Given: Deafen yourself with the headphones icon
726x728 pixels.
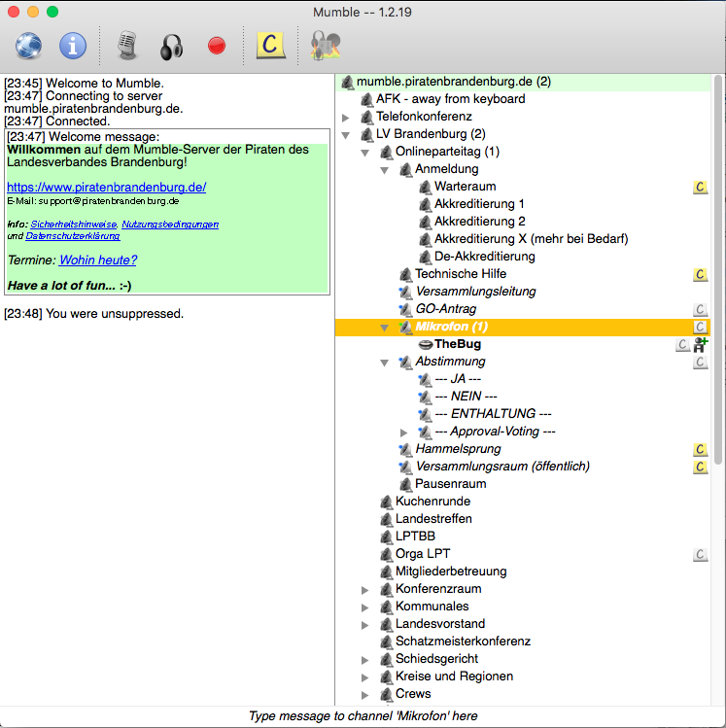Looking at the screenshot, I should point(171,47).
